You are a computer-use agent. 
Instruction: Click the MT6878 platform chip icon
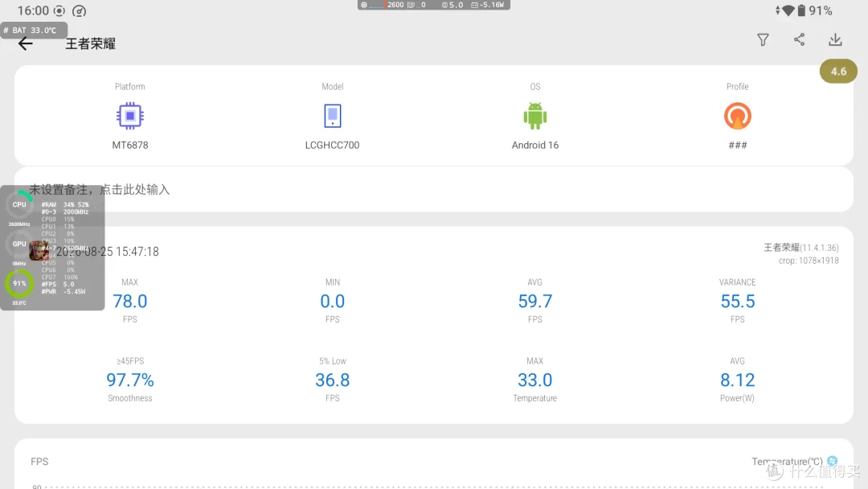[x=130, y=116]
